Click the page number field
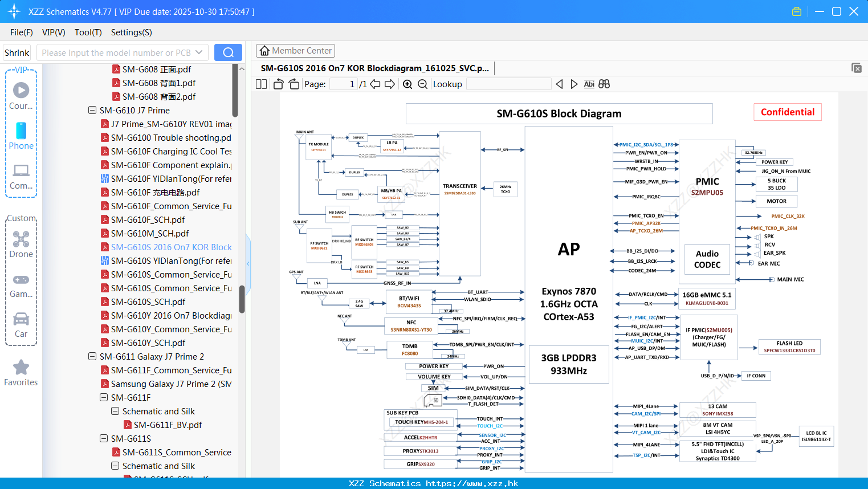Viewport: 868px width, 489px height. (343, 84)
